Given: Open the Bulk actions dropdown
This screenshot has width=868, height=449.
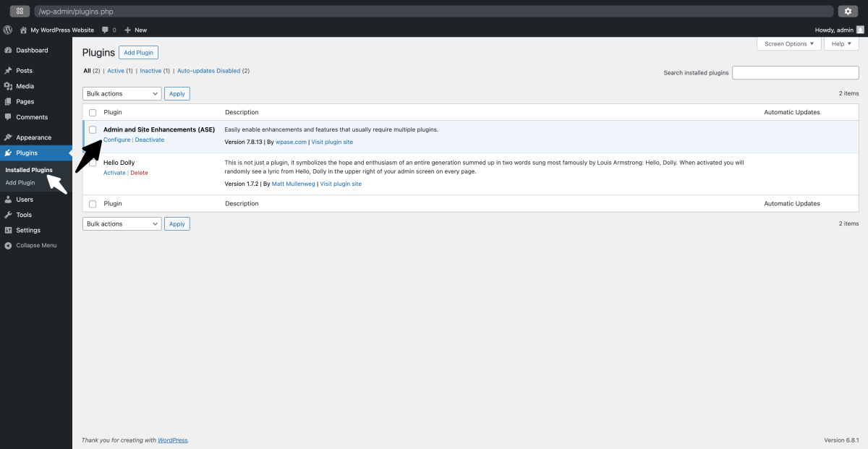Looking at the screenshot, I should point(122,93).
